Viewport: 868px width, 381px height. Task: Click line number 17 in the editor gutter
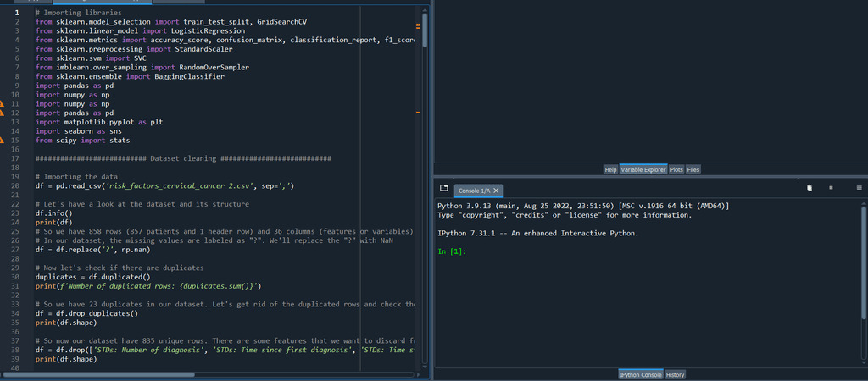15,158
